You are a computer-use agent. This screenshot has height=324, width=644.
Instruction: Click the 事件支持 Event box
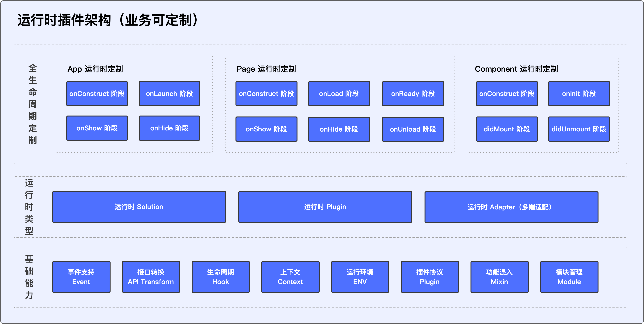(x=81, y=277)
